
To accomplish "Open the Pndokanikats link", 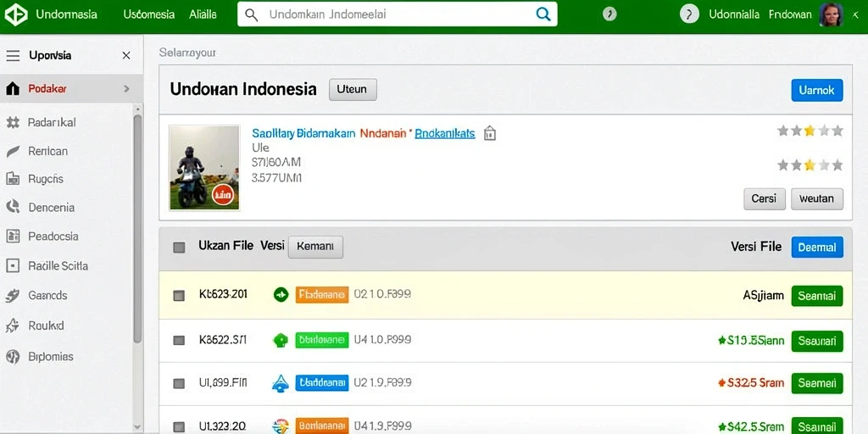I will 444,133.
